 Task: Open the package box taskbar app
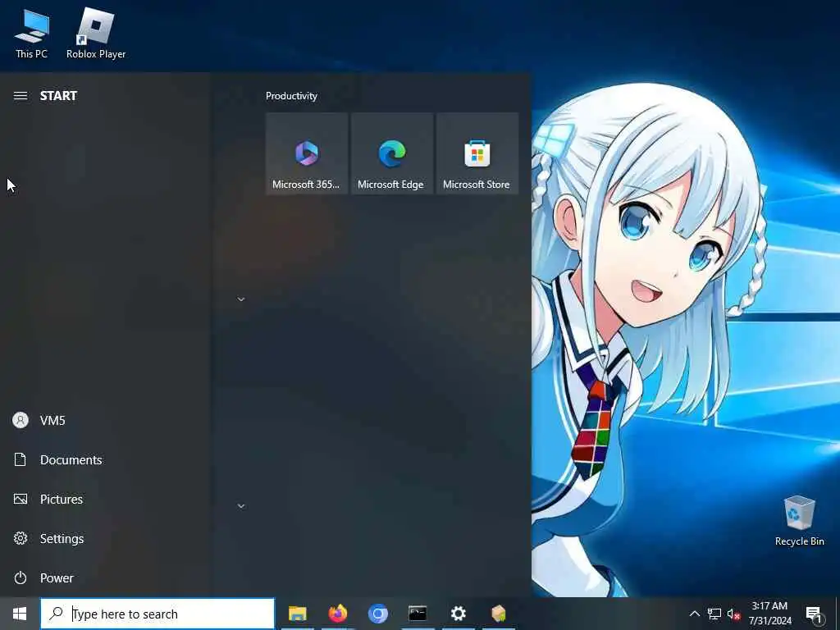click(x=498, y=614)
